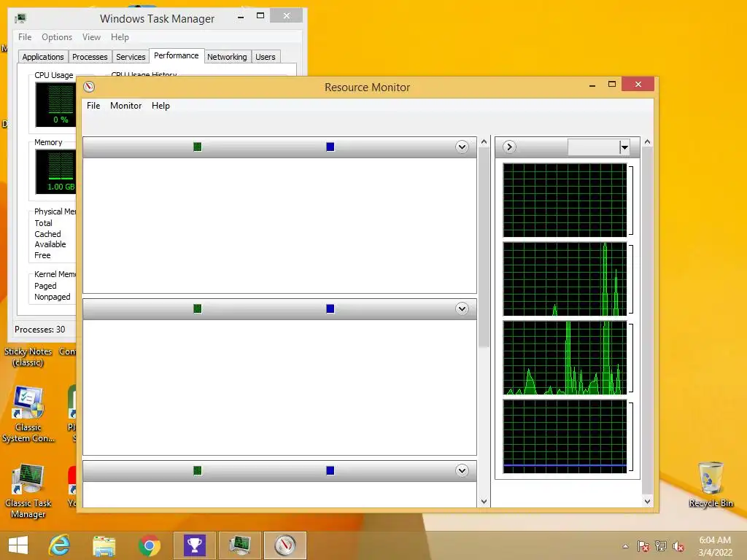Collapse the first Resource Monitor section chevron
Viewport: 747px width, 560px height.
coord(462,147)
